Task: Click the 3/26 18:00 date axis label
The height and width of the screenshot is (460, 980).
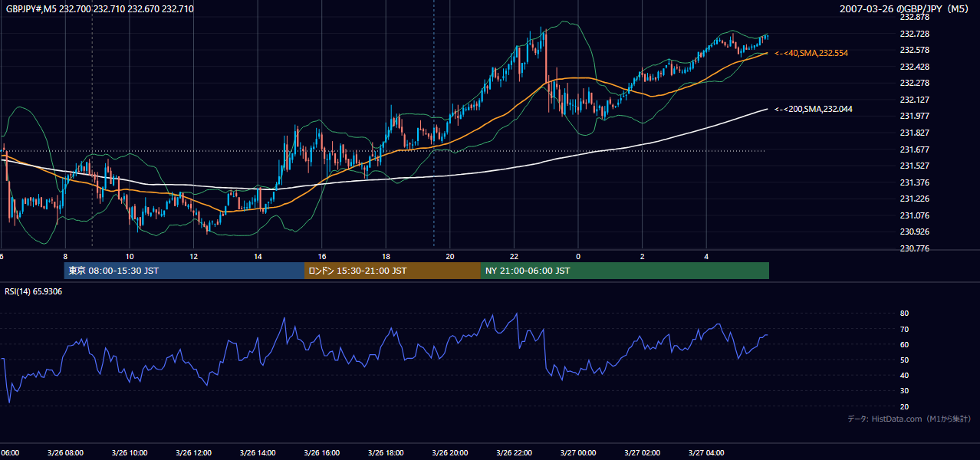Action: pyautogui.click(x=385, y=452)
